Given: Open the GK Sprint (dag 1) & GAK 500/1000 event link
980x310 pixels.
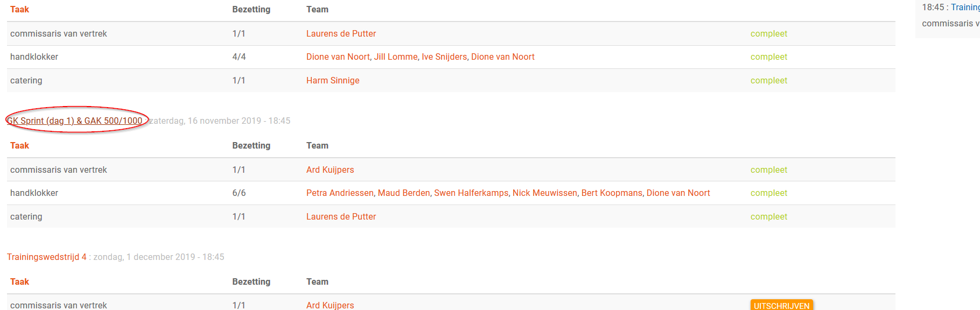Looking at the screenshot, I should pyautogui.click(x=74, y=121).
